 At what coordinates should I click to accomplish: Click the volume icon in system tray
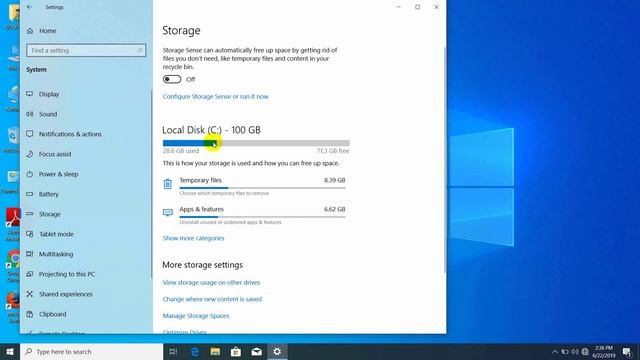pos(575,351)
